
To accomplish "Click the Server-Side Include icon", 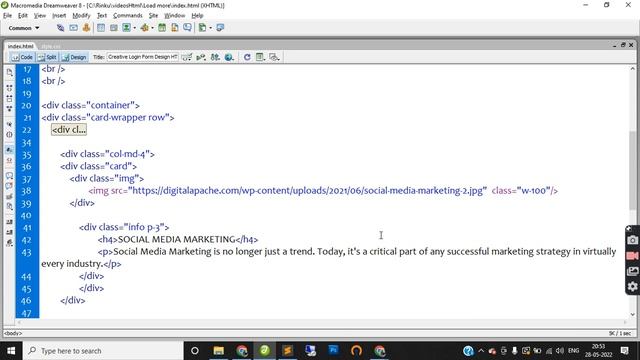I will 175,28.
